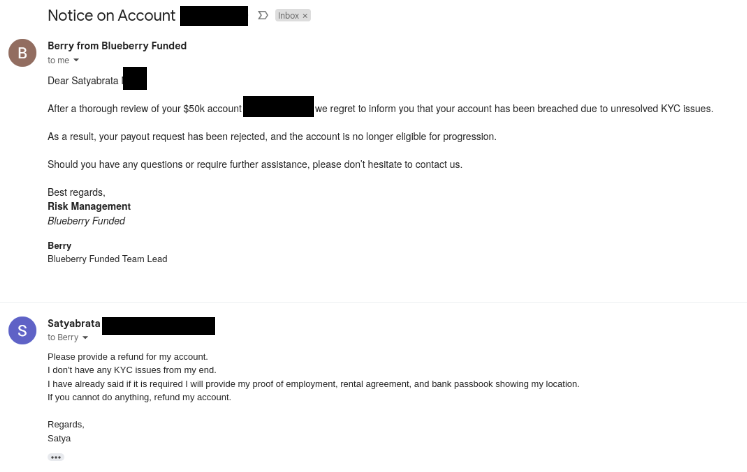The width and height of the screenshot is (747, 472).
Task: Click the italic 'Blueberry Funded' signature line
Action: coord(86,221)
